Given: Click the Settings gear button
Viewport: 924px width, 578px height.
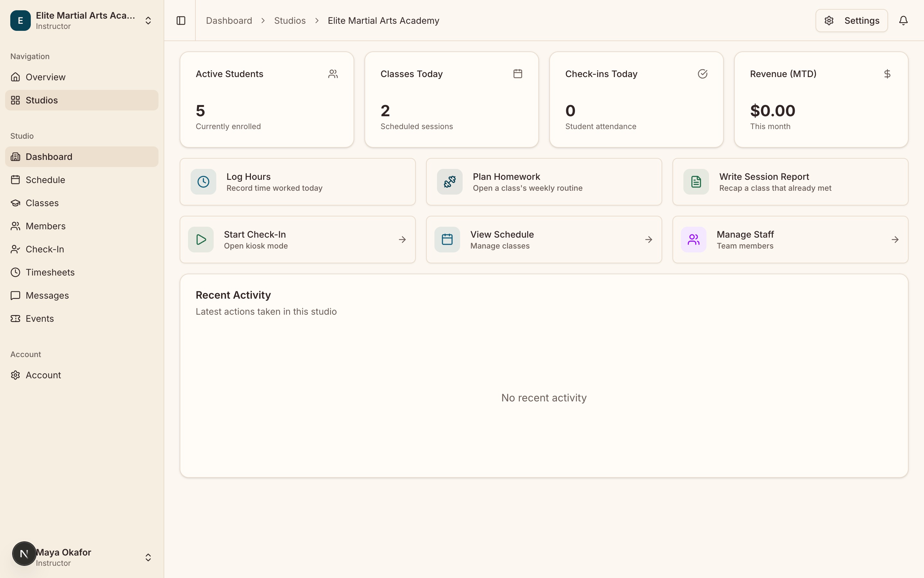Looking at the screenshot, I should pos(851,20).
